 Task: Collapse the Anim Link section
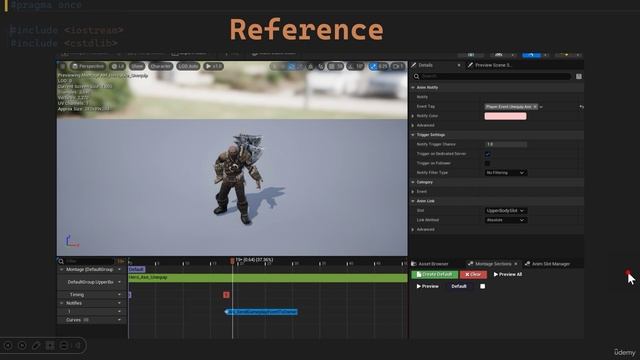413,201
